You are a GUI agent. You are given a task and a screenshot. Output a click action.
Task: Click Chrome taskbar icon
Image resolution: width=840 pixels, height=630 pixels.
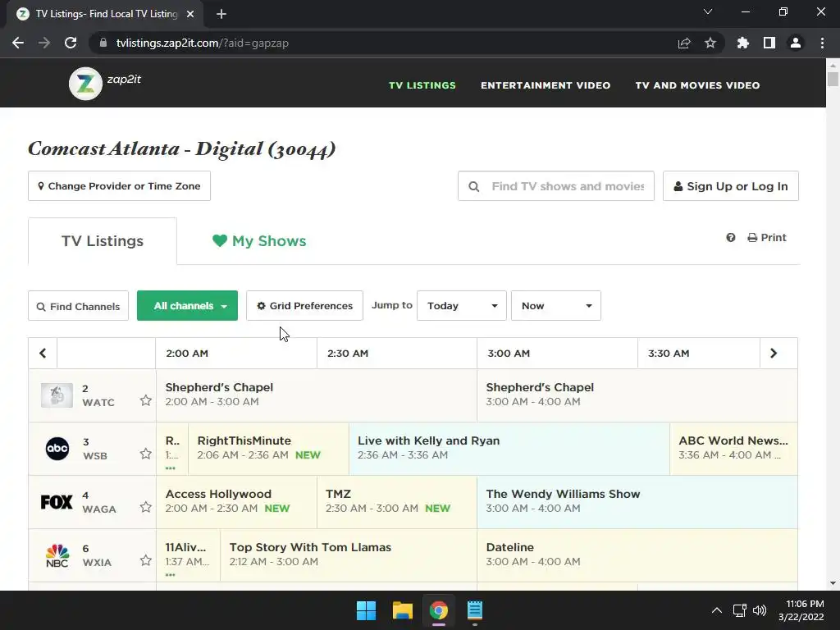pos(438,610)
